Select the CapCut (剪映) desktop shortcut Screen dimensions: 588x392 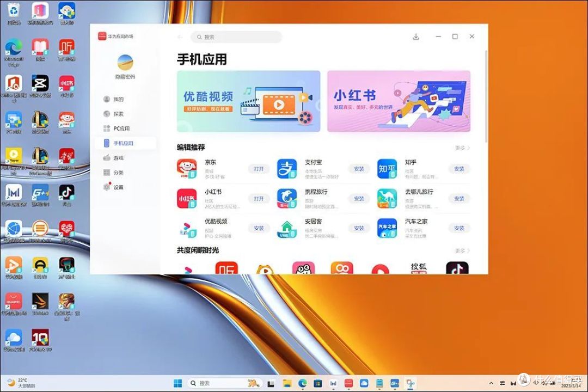pyautogui.click(x=40, y=86)
